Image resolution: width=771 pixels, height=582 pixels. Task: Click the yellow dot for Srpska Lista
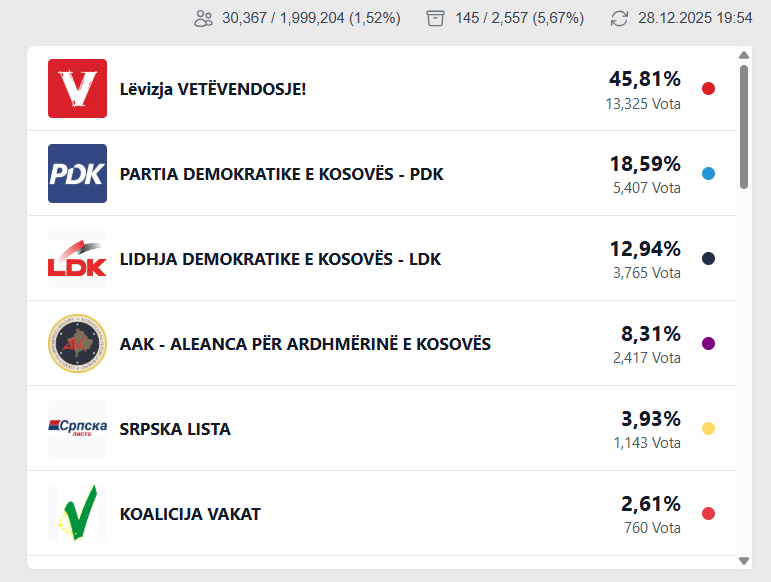[x=708, y=428]
